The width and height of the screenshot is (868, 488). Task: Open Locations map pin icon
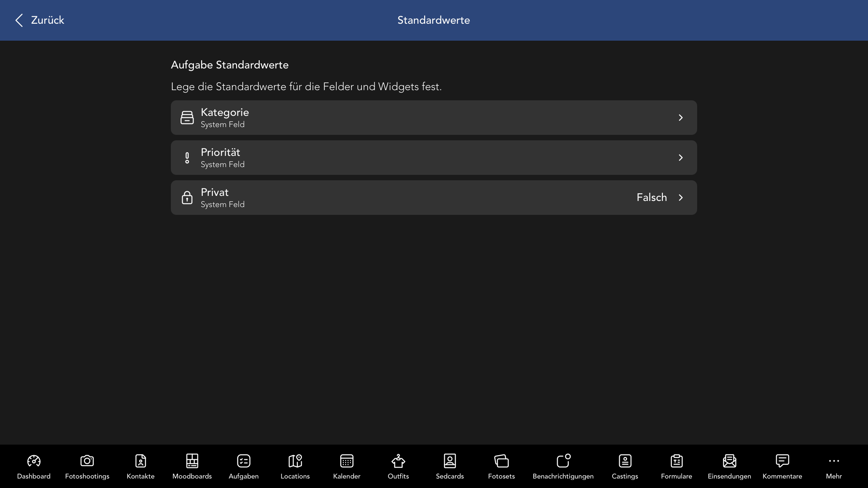point(295,461)
